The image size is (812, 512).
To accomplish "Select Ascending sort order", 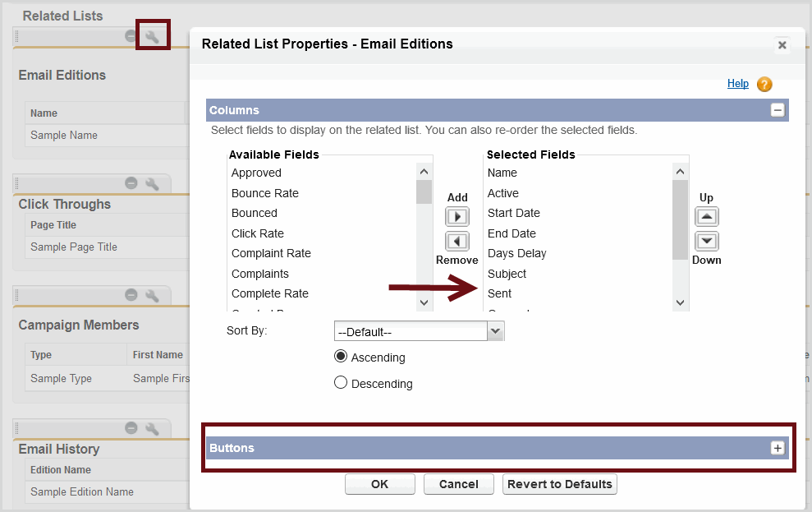I will (x=341, y=357).
